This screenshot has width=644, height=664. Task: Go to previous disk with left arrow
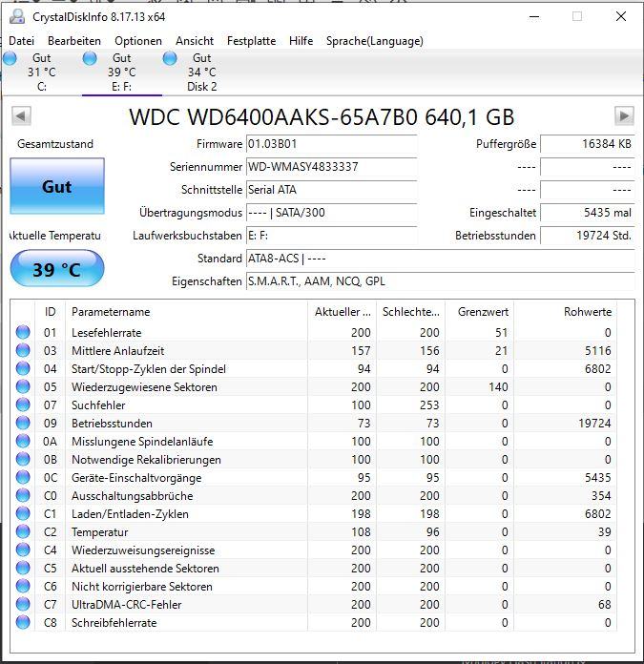coord(21,116)
